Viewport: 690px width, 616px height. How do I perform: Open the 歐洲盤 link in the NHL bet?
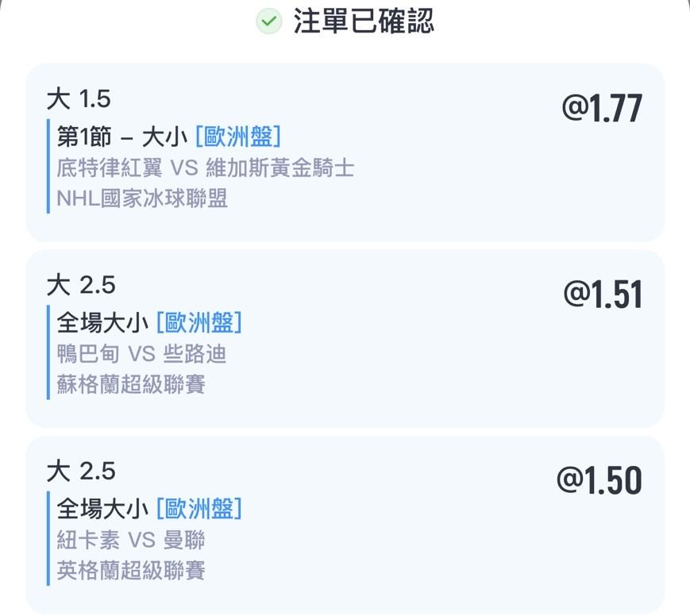(238, 137)
